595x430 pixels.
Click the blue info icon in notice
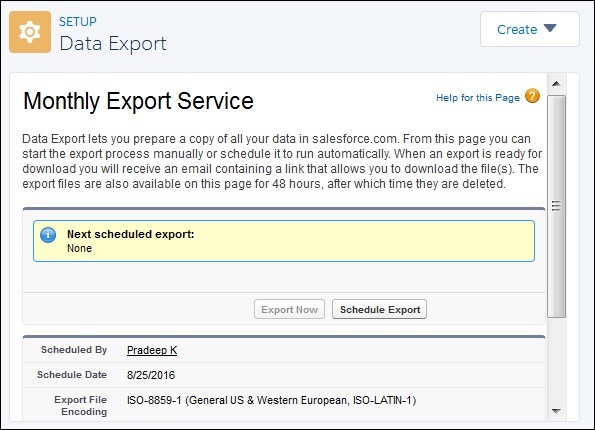[48, 235]
